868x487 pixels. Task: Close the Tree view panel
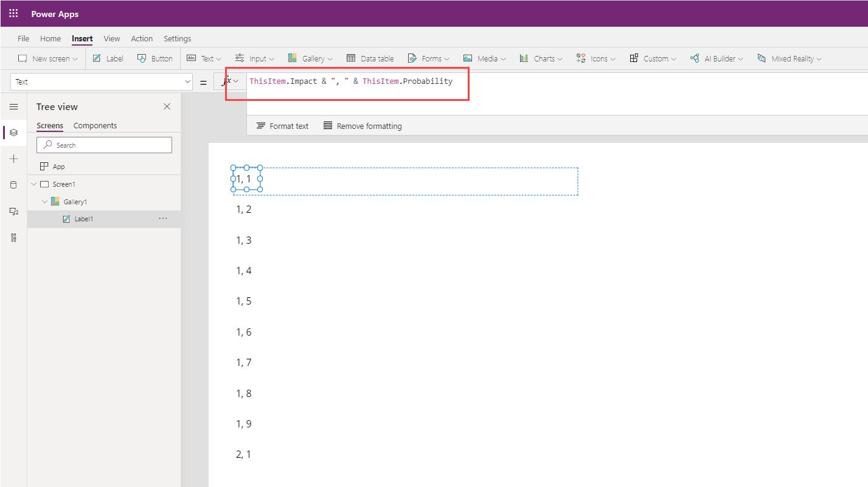click(167, 106)
